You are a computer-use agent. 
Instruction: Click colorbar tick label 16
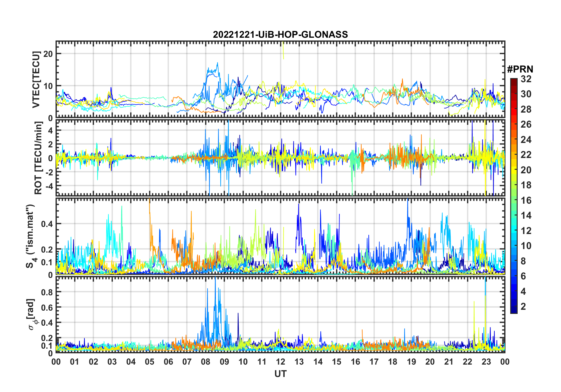coord(526,200)
